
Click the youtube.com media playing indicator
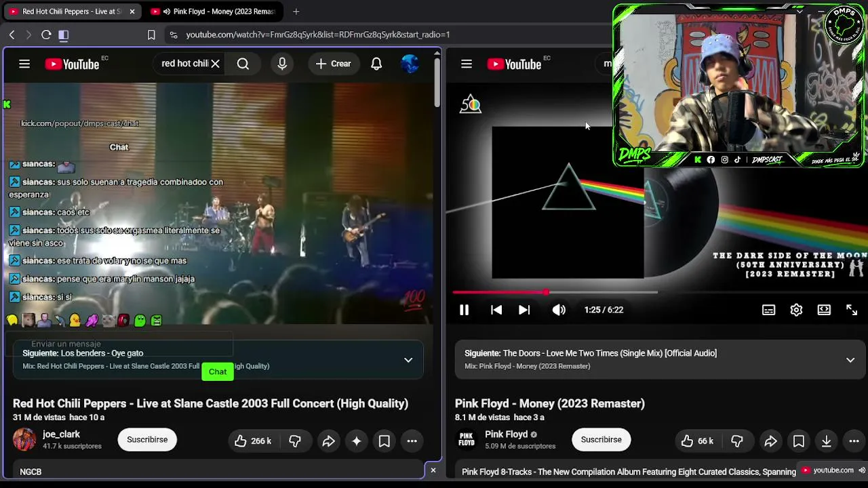click(833, 470)
